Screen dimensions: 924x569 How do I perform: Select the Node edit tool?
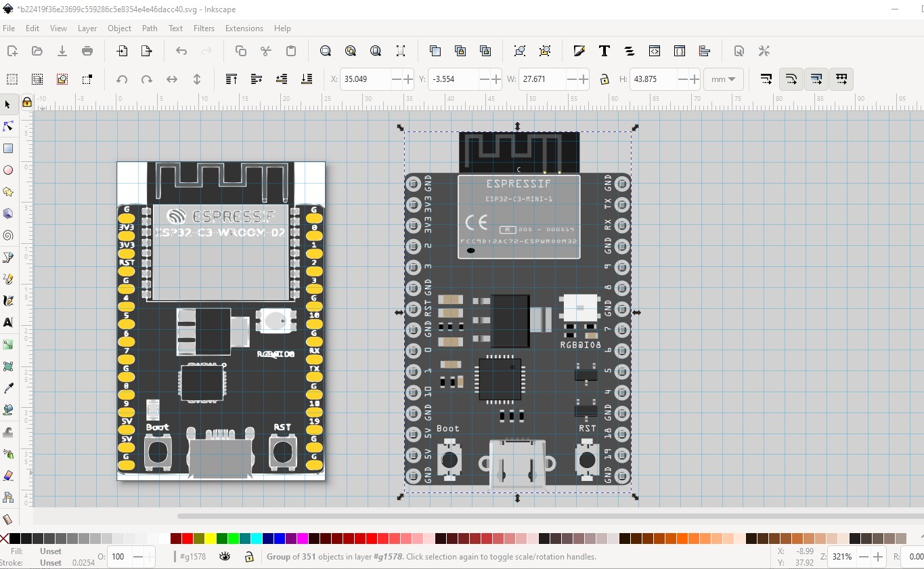pyautogui.click(x=8, y=127)
